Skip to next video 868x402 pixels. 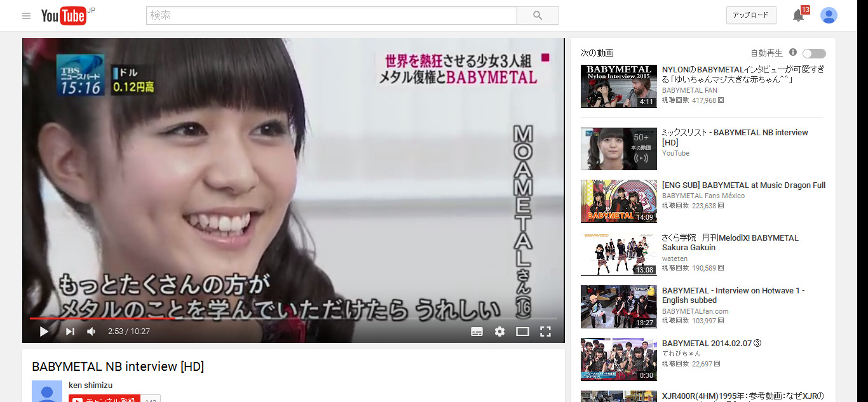pos(70,331)
